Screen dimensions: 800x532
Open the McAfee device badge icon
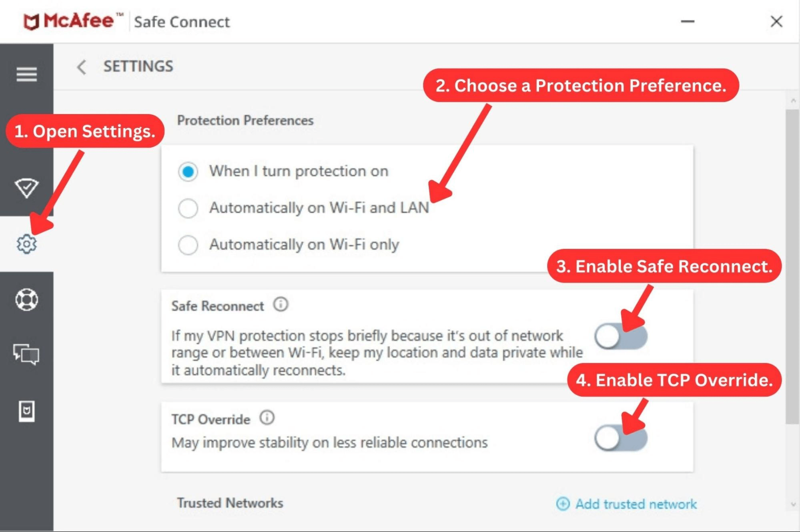click(26, 411)
